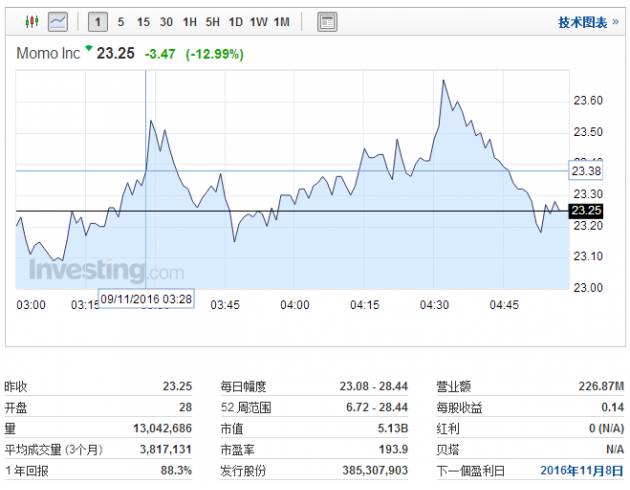Viewport: 630px width, 490px height.
Task: Click the 0 (N/A) dividend value
Action: (x=607, y=428)
